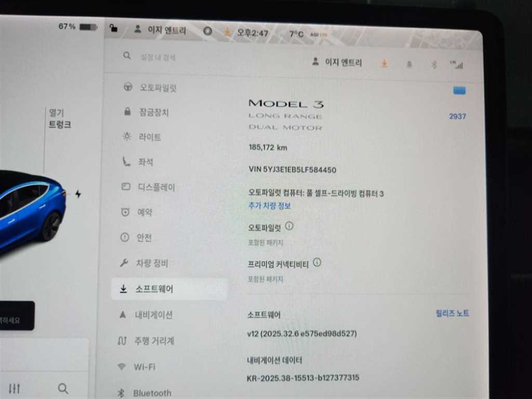Tap the info icon next to 오토파일럿
Image resolution: width=532 pixels, height=399 pixels.
289,227
